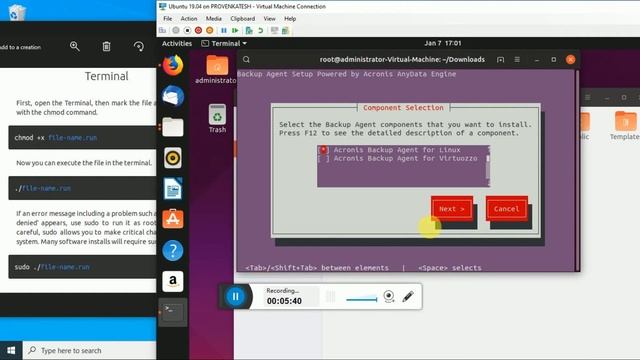Screen dimensions: 640x360
Task: Open the Action menu
Action: point(189,19)
